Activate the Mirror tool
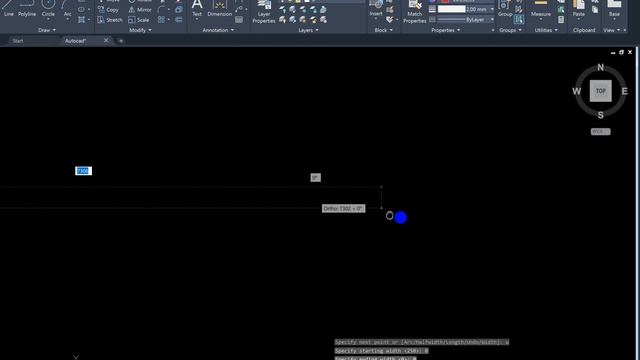This screenshot has width=640, height=360. click(x=140, y=9)
